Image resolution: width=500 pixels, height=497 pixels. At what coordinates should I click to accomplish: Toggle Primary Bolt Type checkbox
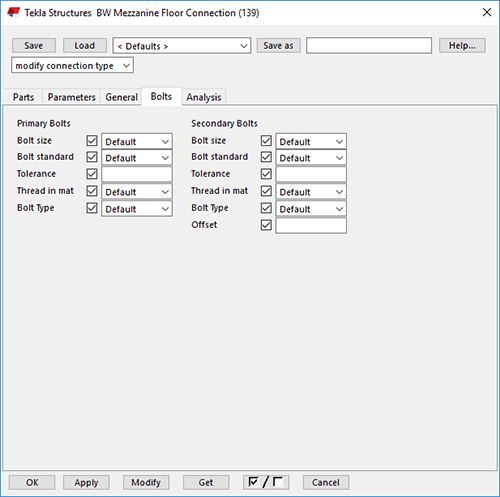click(92, 208)
